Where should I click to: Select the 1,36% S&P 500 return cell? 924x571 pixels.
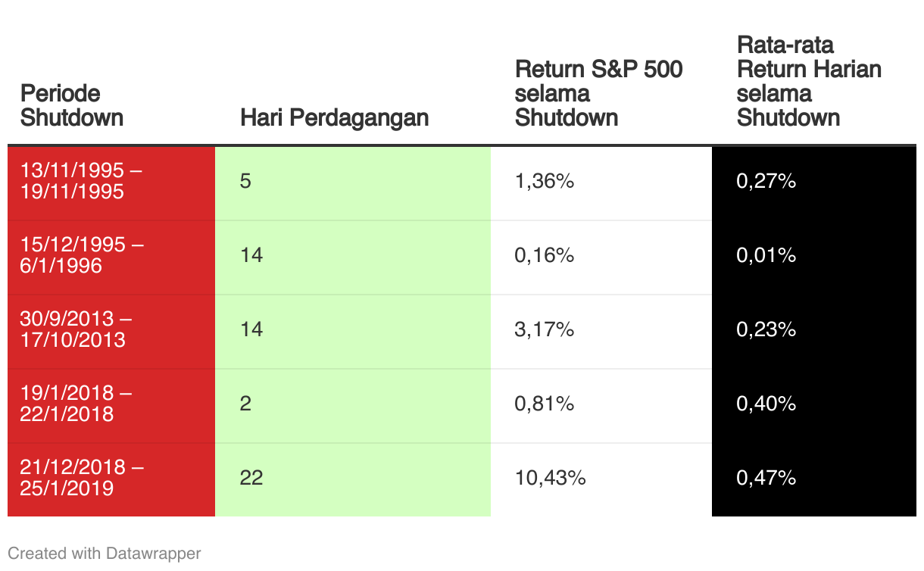tap(601, 182)
